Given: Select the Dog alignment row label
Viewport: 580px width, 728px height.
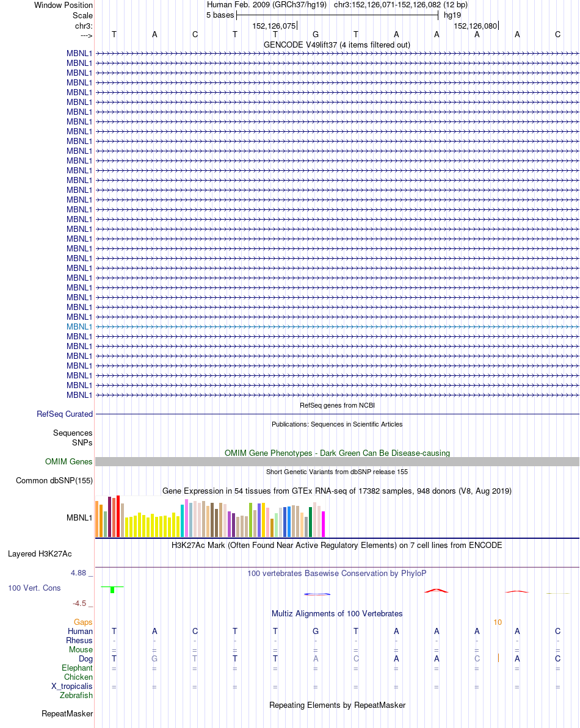Looking at the screenshot, I should pyautogui.click(x=85, y=659).
